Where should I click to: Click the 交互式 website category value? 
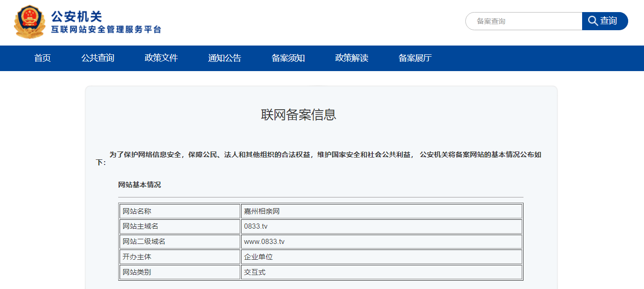255,272
